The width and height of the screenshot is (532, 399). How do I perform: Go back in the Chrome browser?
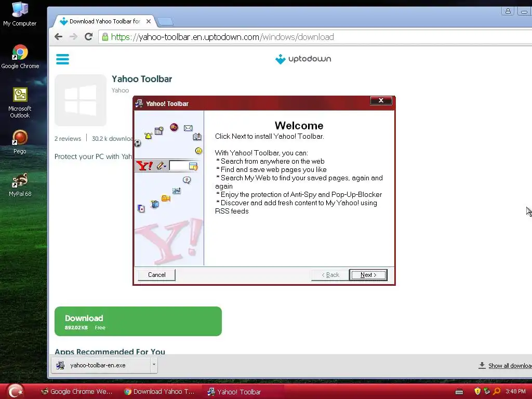(58, 37)
